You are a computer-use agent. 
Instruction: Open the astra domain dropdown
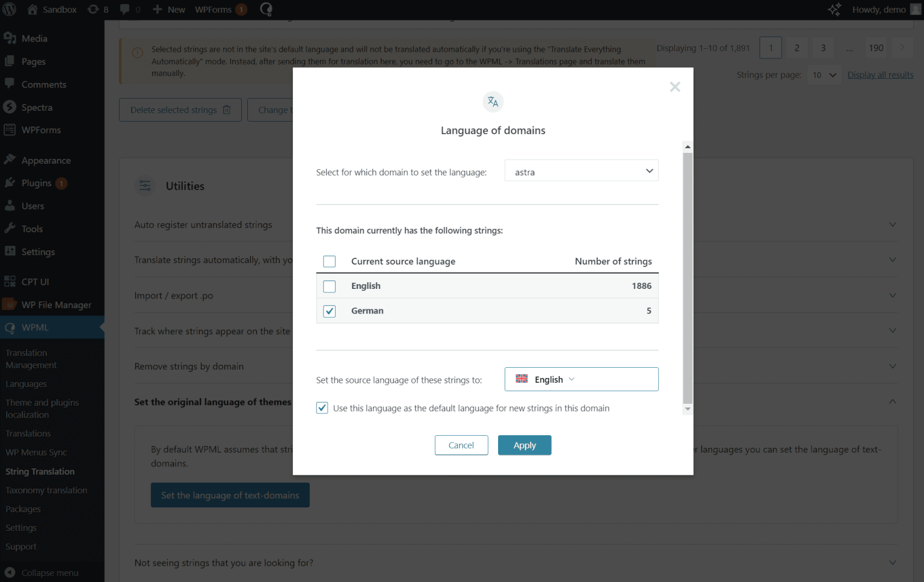point(581,171)
